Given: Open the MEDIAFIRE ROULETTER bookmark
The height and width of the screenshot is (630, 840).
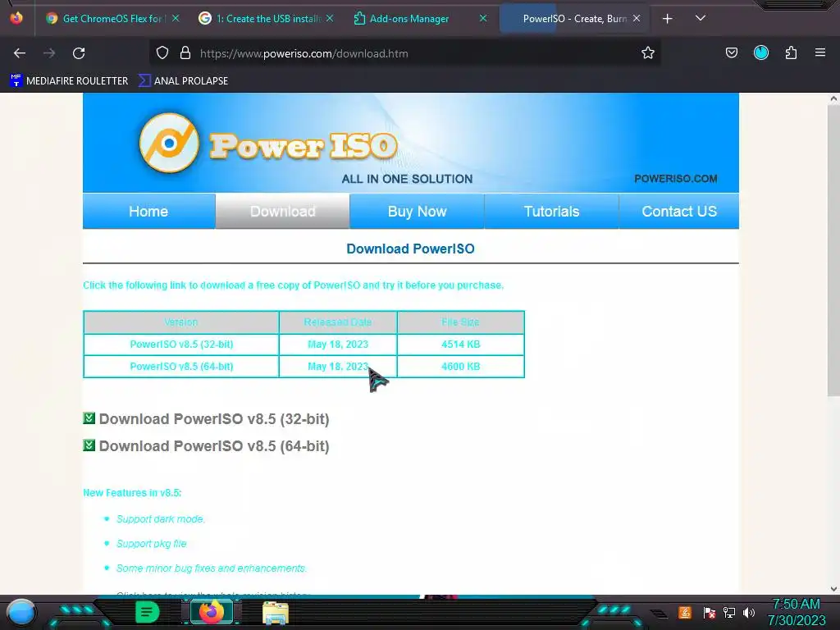Looking at the screenshot, I should (x=69, y=81).
